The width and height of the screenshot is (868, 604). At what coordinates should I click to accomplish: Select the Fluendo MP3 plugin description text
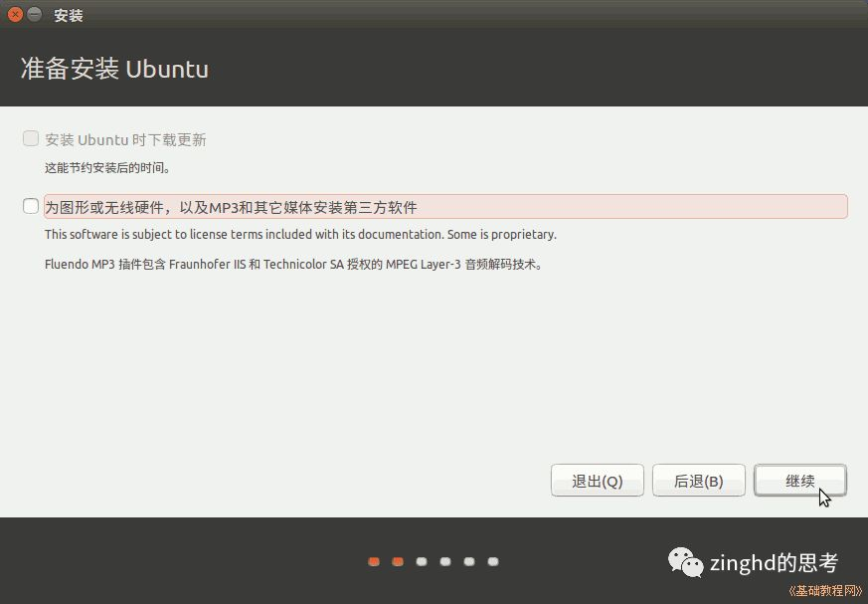(293, 265)
